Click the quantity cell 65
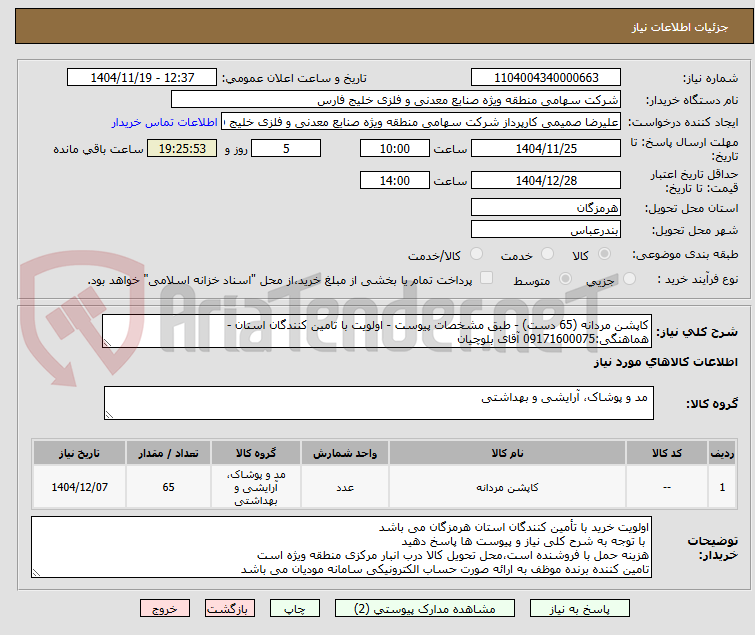The width and height of the screenshot is (755, 635). click(x=168, y=487)
